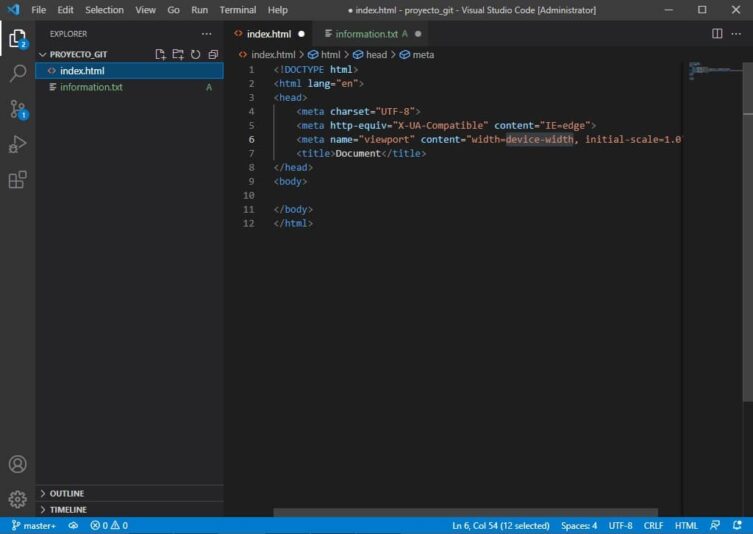The image size is (753, 534).
Task: Click the Accounts icon
Action: coord(17,464)
